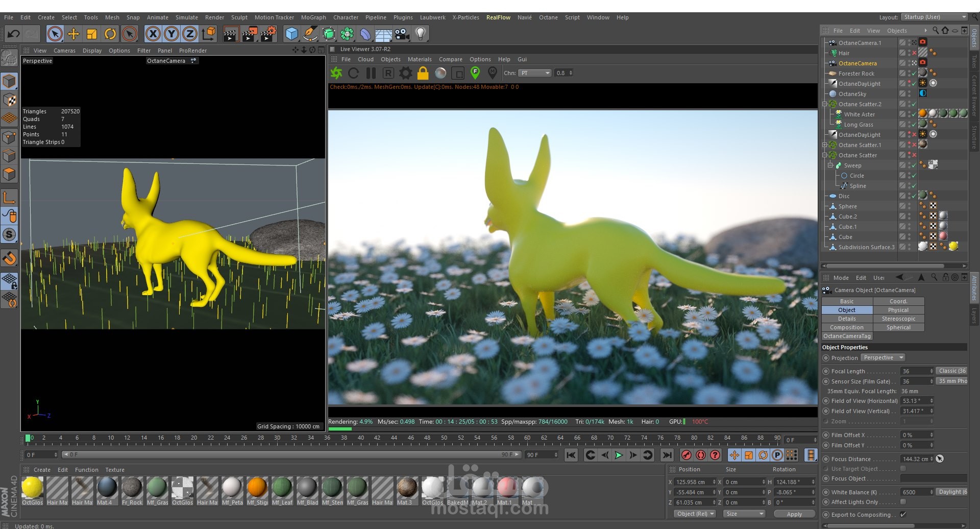
Task: Open Render Settings from the top toolbar
Action: coord(267,34)
